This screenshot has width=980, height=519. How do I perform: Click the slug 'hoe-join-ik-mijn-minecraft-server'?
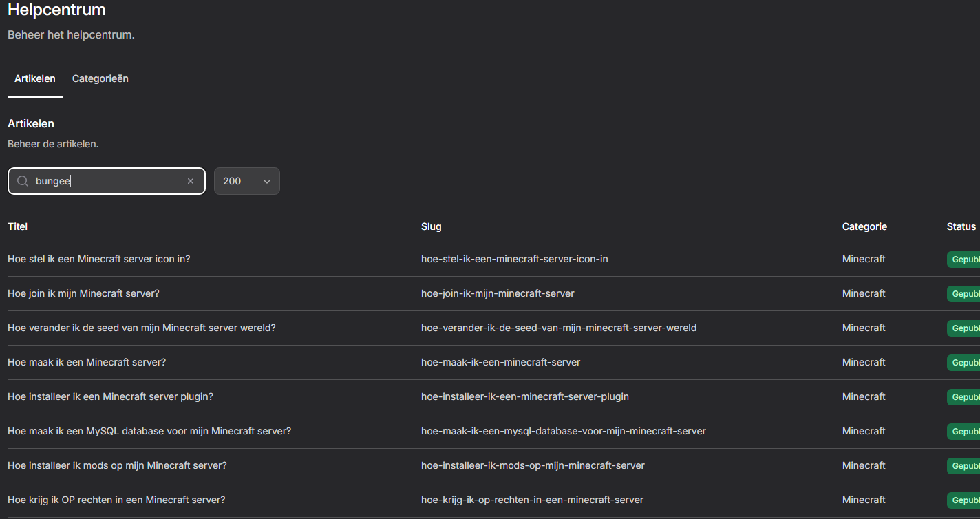coord(498,293)
